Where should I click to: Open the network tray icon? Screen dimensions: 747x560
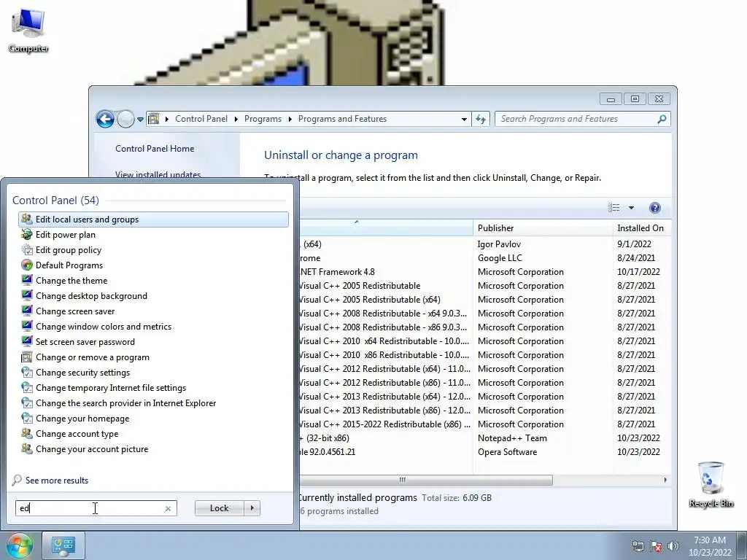(x=638, y=546)
